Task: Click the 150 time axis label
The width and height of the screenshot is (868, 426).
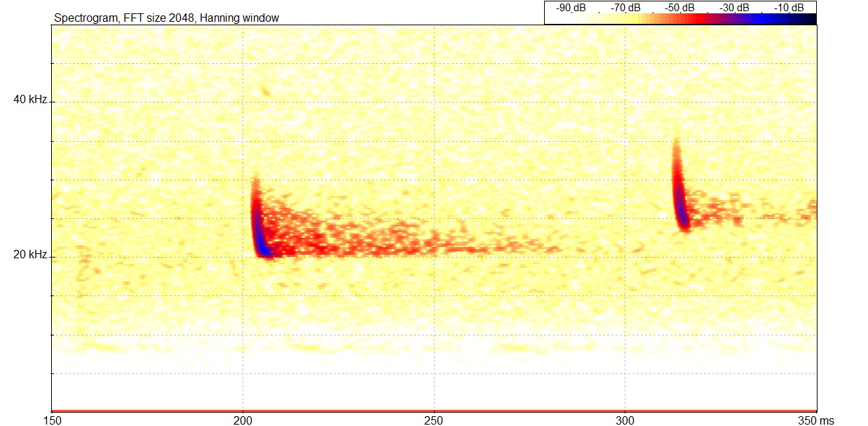Action: coord(52,420)
